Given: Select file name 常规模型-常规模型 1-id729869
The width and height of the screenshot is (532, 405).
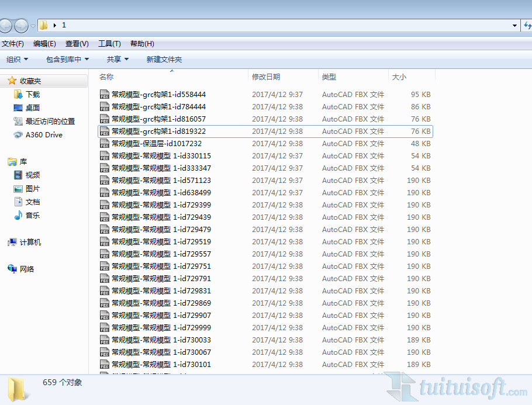Looking at the screenshot, I should pyautogui.click(x=161, y=303).
